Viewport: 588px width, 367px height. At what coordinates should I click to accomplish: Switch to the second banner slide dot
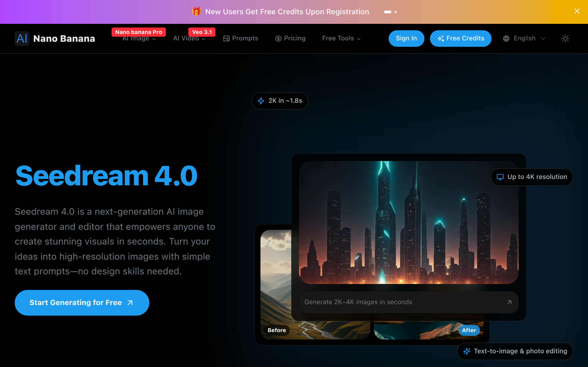[x=396, y=12]
